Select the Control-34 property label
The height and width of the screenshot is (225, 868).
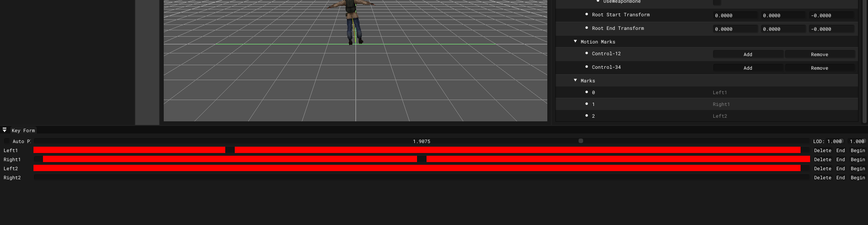click(606, 67)
